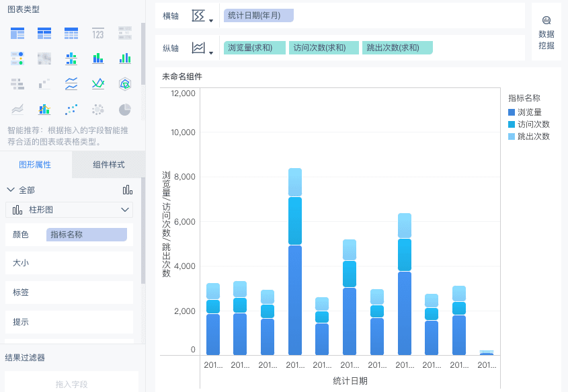Screen dimensions: 568x392
Task: Click the 指标名称 color field
Action: [x=86, y=235]
